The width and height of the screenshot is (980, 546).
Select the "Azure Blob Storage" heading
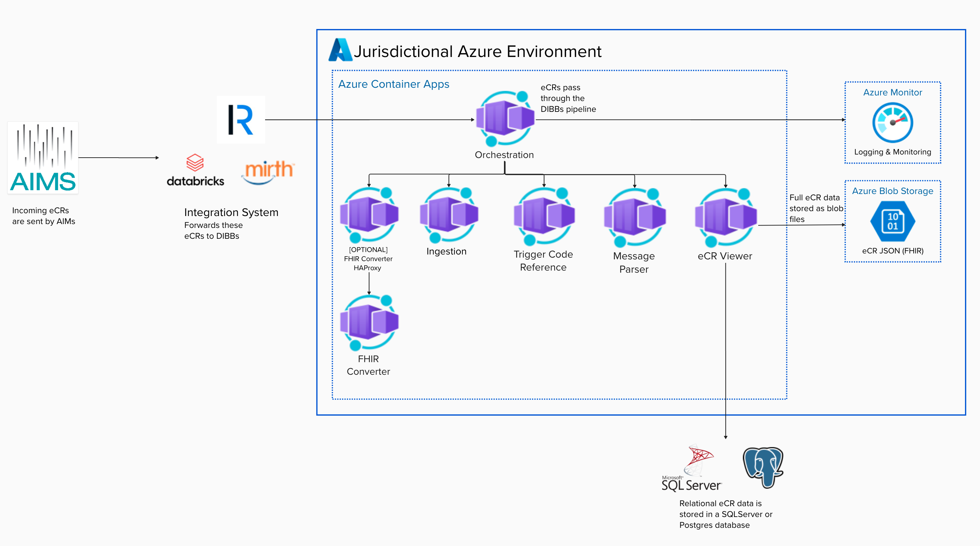[x=892, y=191]
